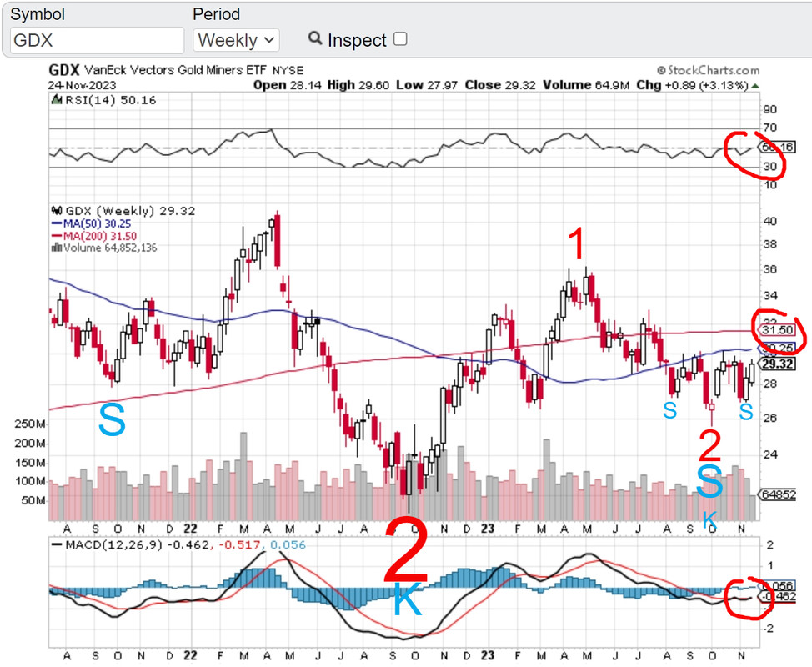Enable the Inspect checkbox
812x667 pixels.
point(400,39)
